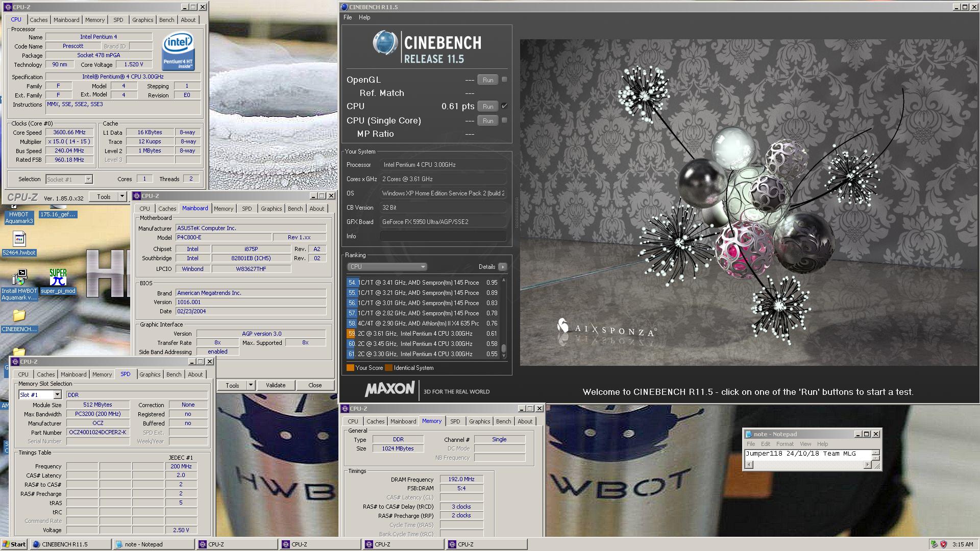The width and height of the screenshot is (980, 551).
Task: Click into the Notepad text area
Action: (808, 455)
